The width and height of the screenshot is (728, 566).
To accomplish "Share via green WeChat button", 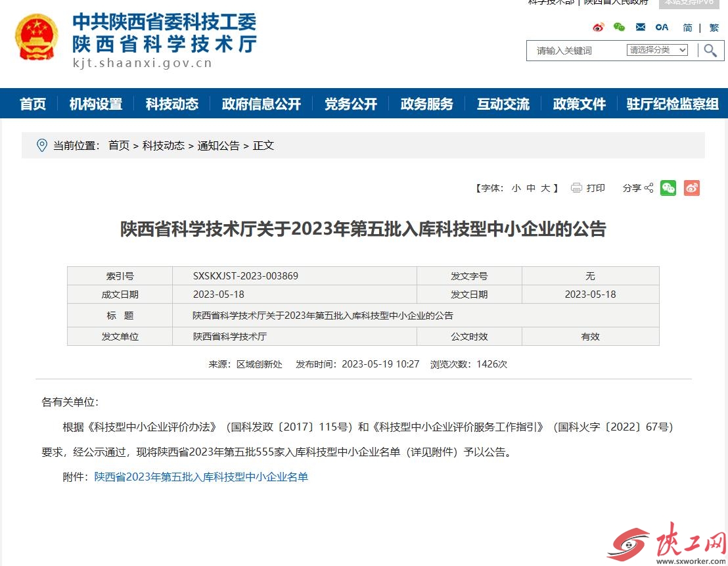I will tap(668, 188).
